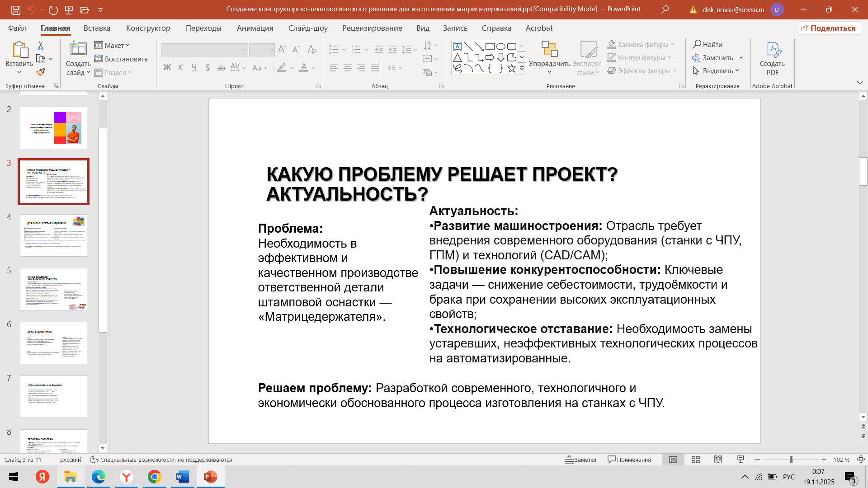Click the Восстановить reset button
The image size is (868, 488).
(121, 59)
